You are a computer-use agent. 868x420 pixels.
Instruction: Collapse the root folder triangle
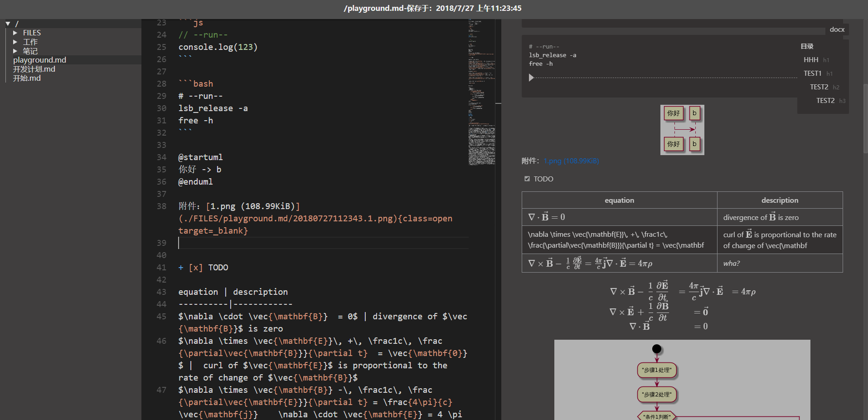tap(8, 24)
